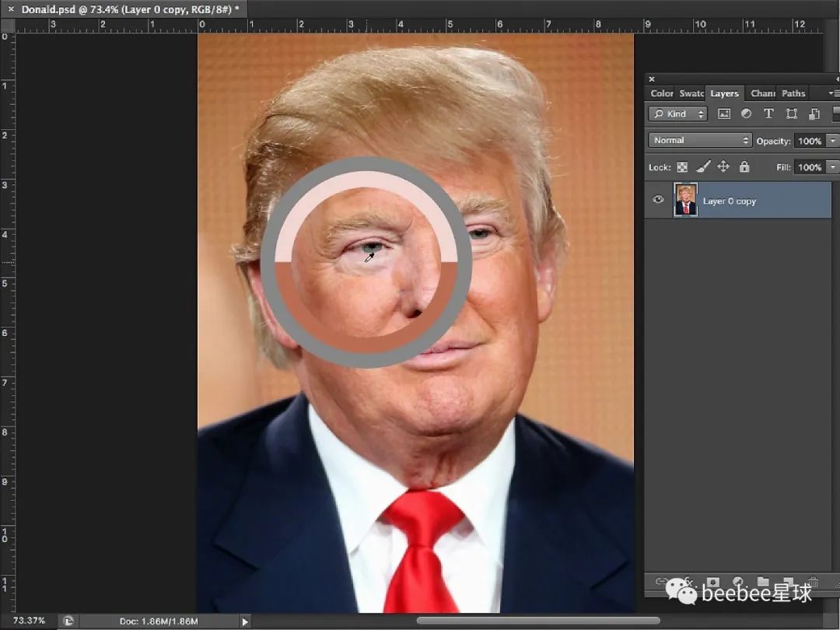
Task: Switch to the Paths tab
Action: [793, 93]
